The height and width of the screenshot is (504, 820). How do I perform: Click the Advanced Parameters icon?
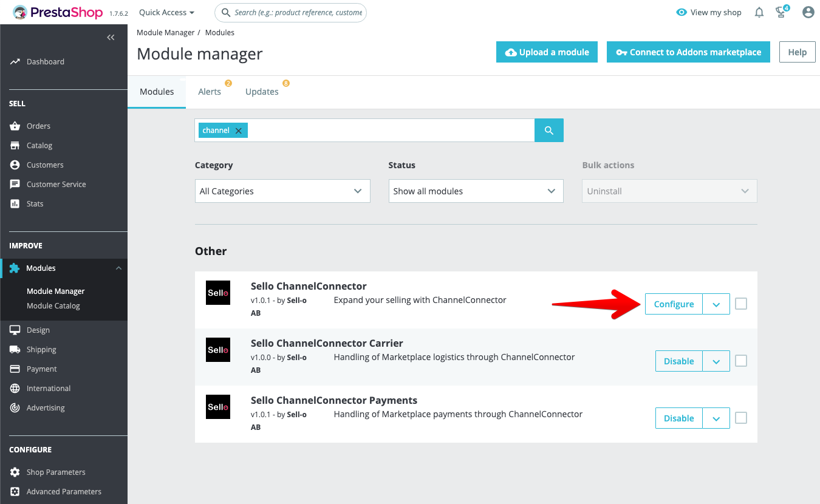tap(15, 491)
